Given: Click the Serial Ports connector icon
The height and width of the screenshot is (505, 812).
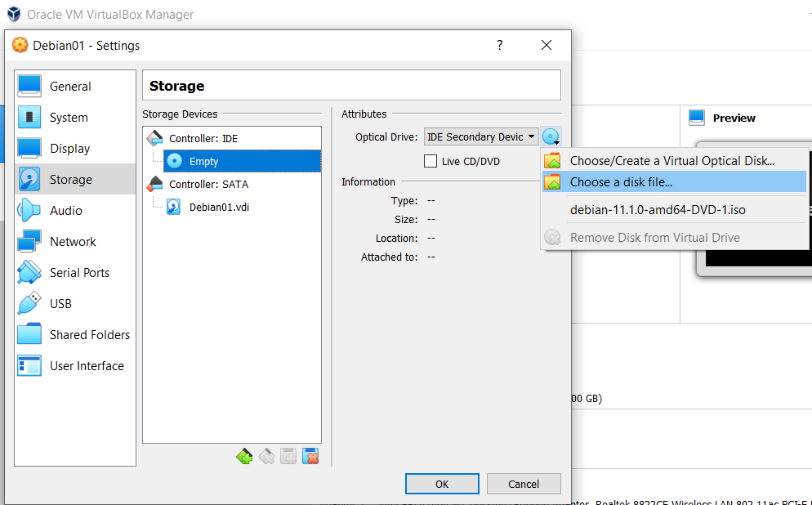Looking at the screenshot, I should point(29,272).
